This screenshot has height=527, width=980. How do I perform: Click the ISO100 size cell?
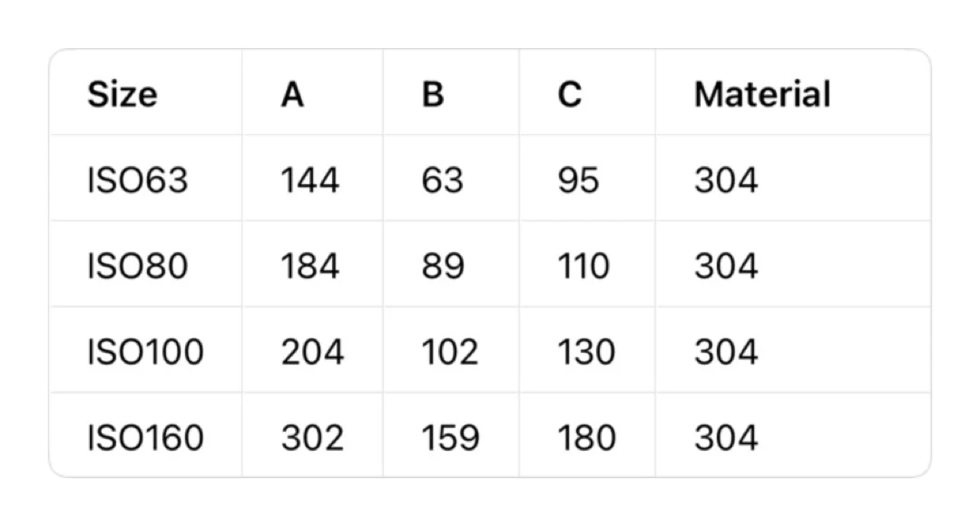tap(145, 351)
